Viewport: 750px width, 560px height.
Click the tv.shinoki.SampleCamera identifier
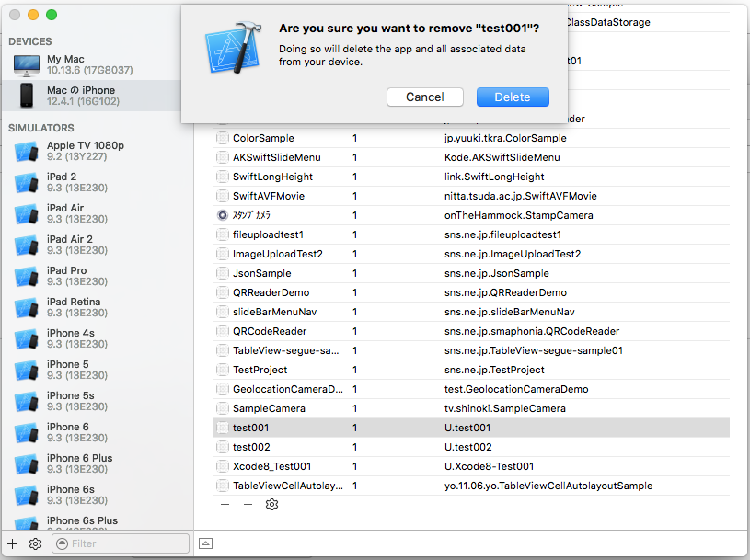[x=504, y=408]
